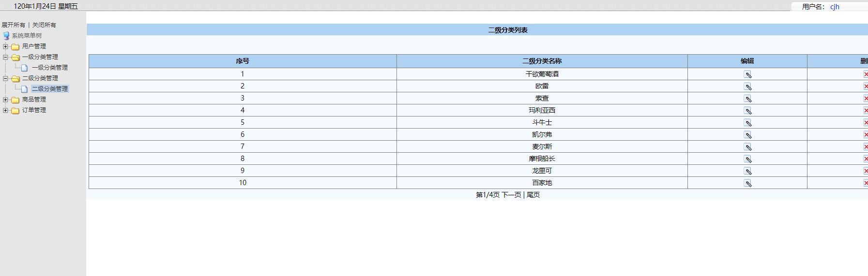Click the cell 龙里可

[542, 171]
